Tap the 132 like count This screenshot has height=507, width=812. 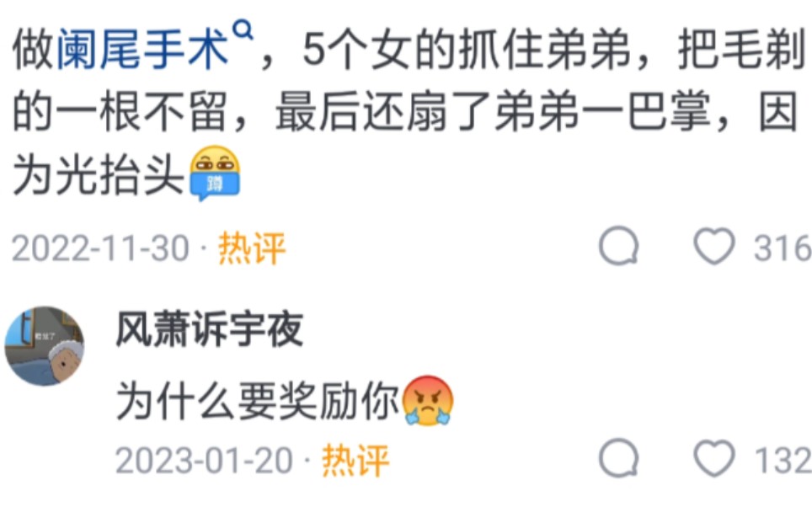pos(783,461)
